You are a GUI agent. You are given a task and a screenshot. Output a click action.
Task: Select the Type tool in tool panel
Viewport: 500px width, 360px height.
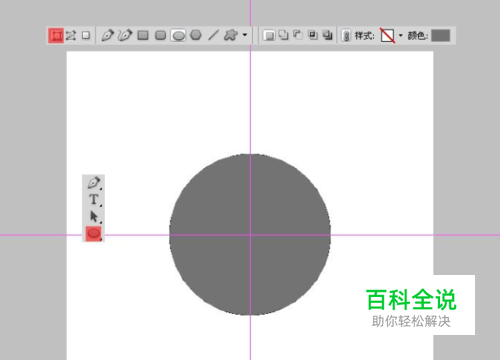pos(94,199)
